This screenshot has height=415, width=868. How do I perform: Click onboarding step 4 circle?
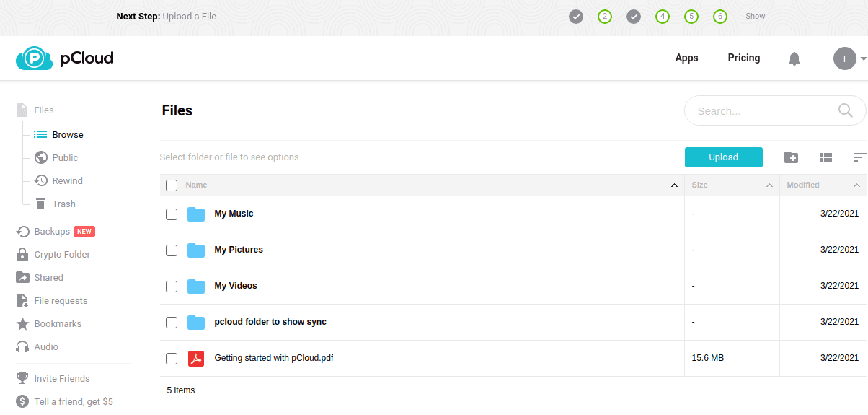click(x=663, y=16)
